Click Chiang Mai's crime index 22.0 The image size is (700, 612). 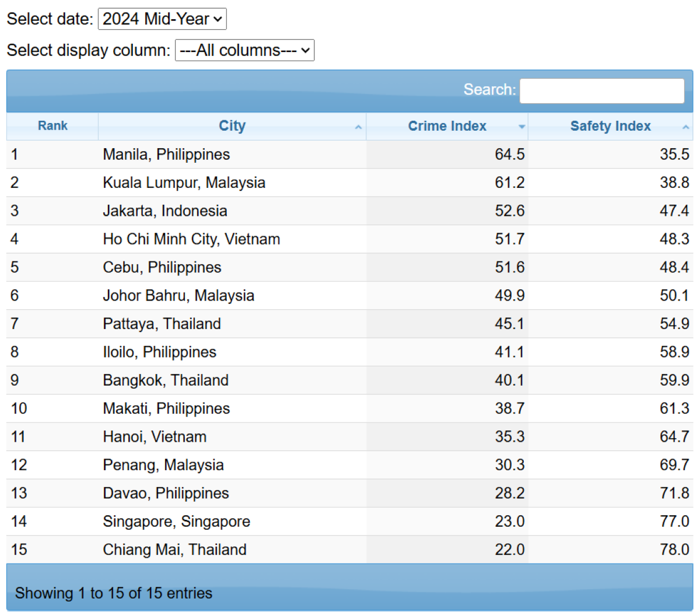[509, 550]
